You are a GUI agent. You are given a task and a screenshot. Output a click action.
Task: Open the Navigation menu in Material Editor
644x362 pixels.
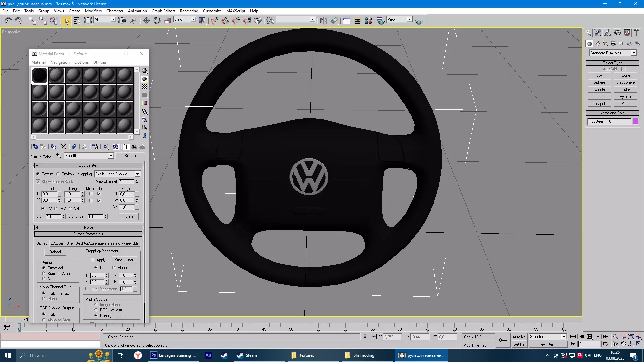60,62
